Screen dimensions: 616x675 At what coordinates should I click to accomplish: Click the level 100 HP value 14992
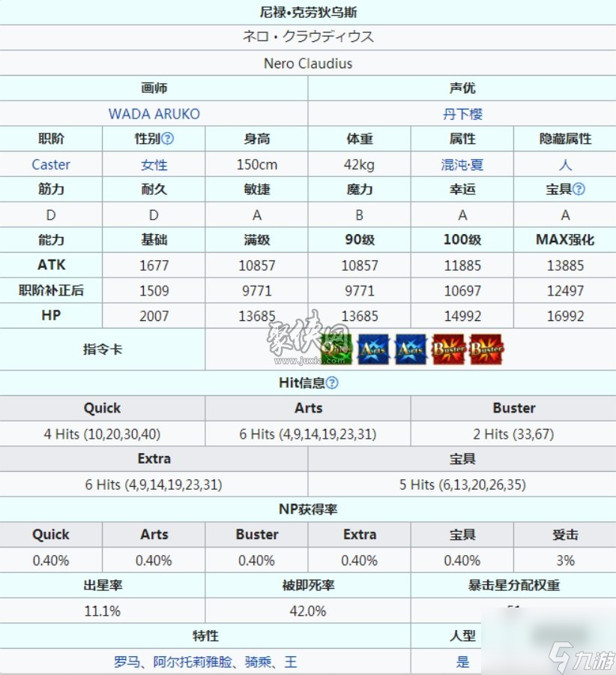(x=462, y=316)
